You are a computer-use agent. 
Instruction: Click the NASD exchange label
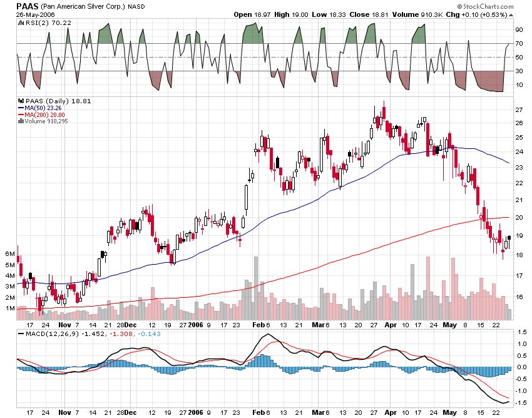click(136, 6)
